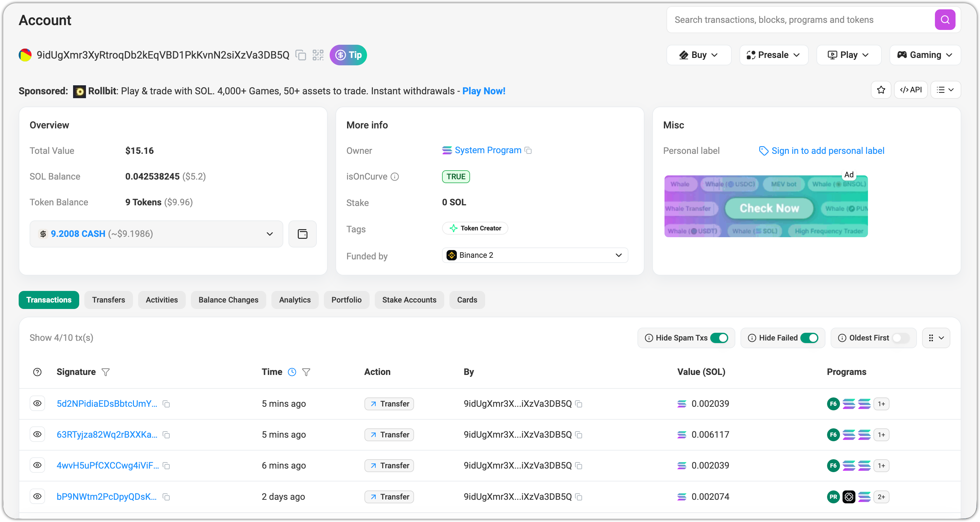
Task: Click the Time column clock icon
Action: pyautogui.click(x=292, y=372)
